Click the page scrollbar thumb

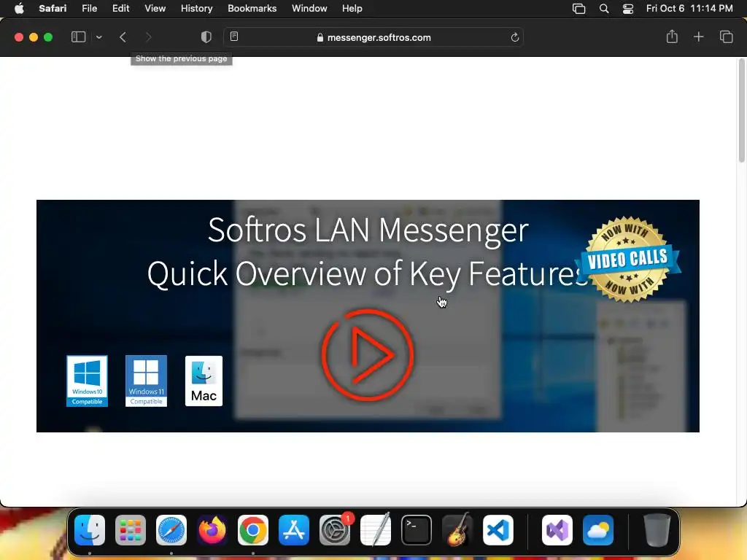(x=742, y=111)
